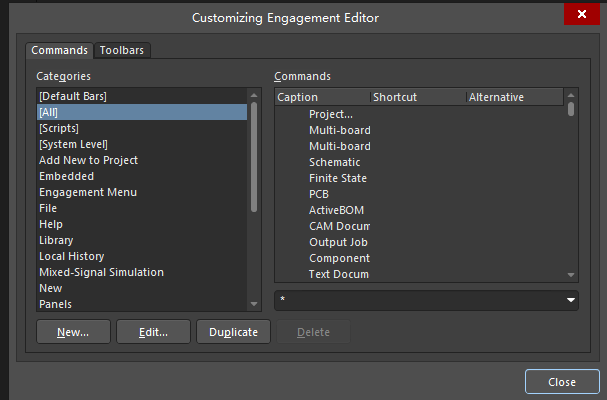
Task: Select [Default Bars] category
Action: click(x=142, y=96)
